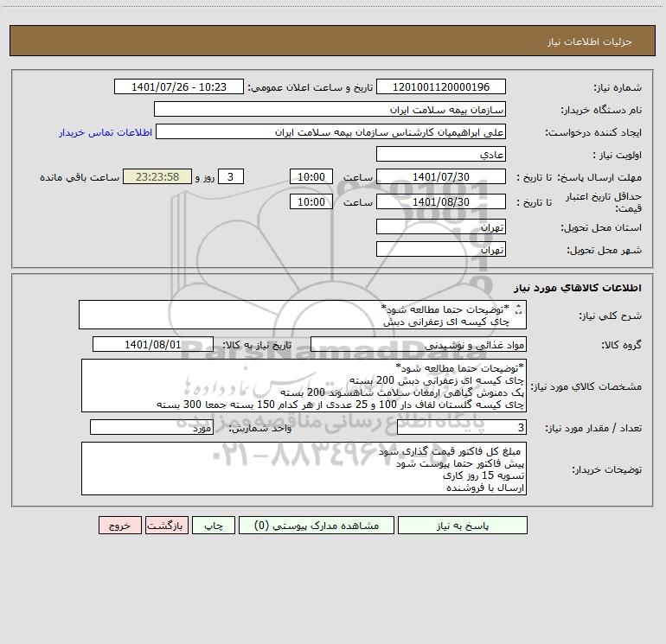Click the شرح کلی نیاز text area
This screenshot has width=666, height=644.
point(303,315)
